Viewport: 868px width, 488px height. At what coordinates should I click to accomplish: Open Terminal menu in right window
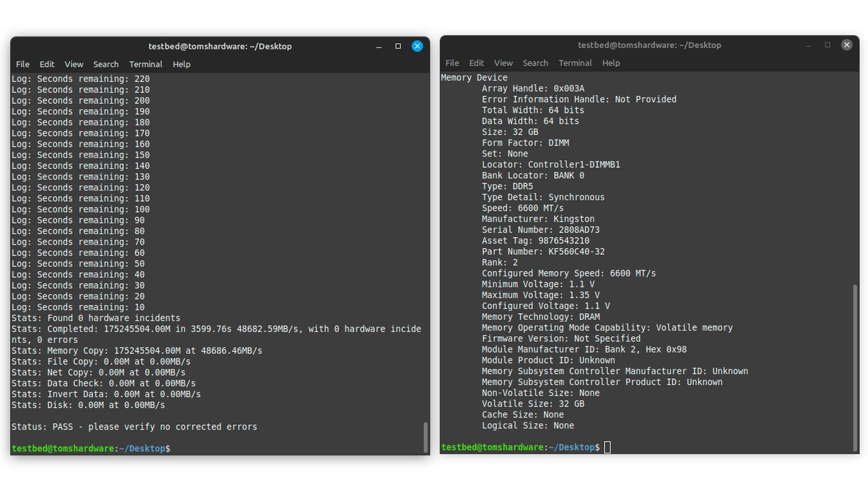click(x=575, y=63)
